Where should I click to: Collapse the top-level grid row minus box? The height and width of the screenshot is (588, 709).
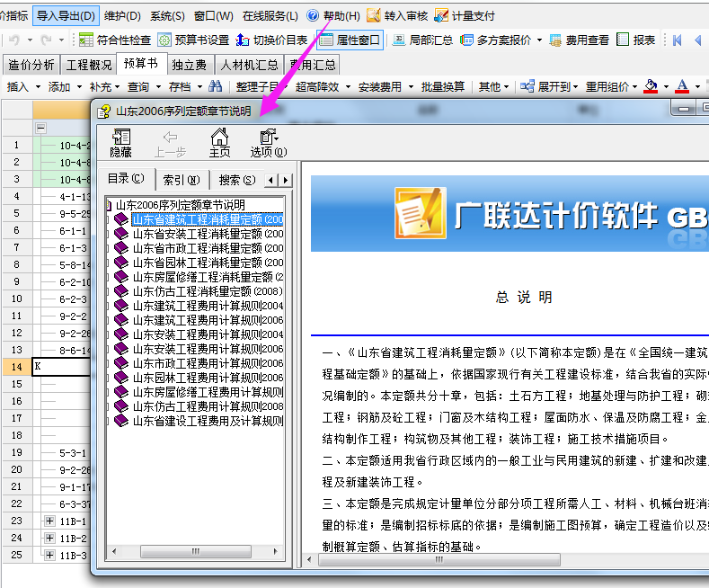(x=40, y=128)
